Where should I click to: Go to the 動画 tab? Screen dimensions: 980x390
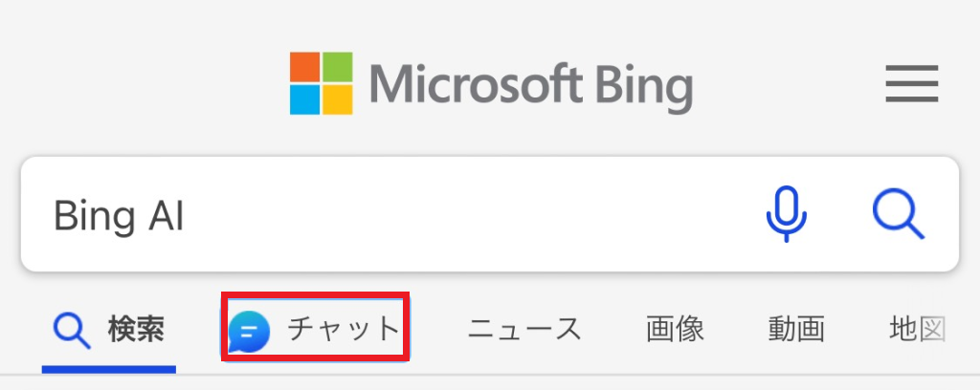(x=796, y=330)
